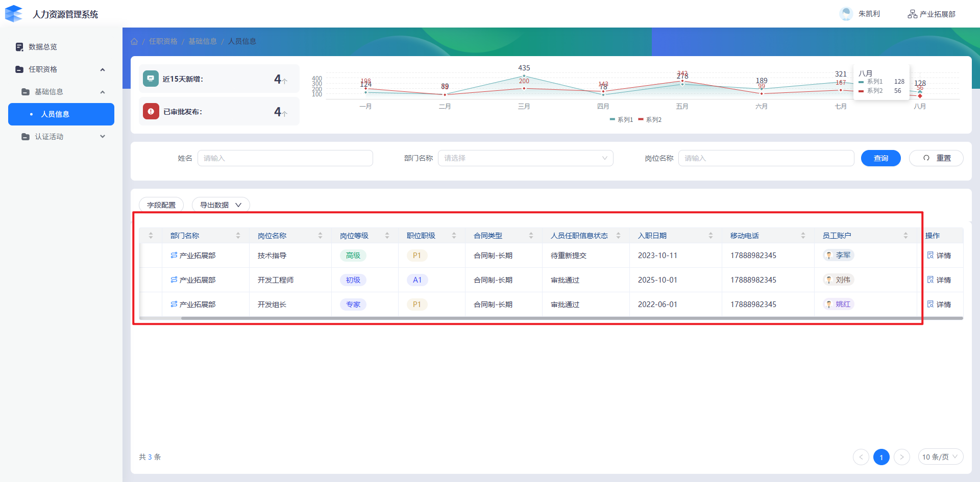The width and height of the screenshot is (980, 482).
Task: Open the 部门名称 select dropdown
Action: pyautogui.click(x=525, y=158)
